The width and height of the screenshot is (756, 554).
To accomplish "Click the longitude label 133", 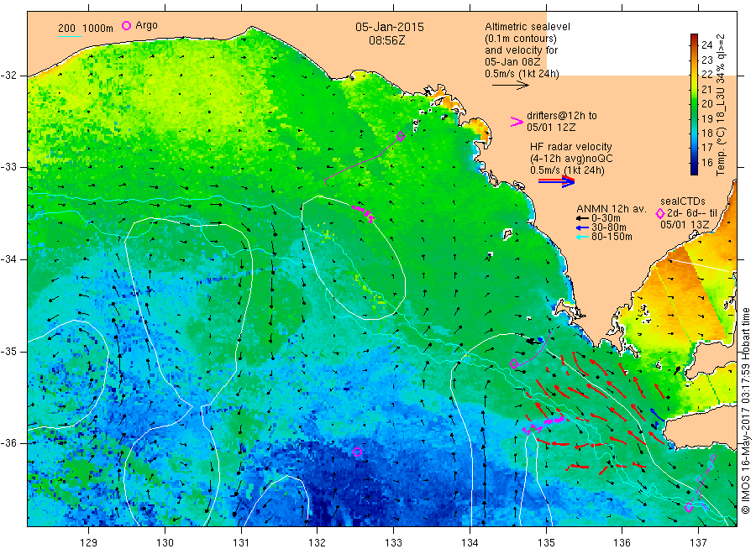I will 393,543.
